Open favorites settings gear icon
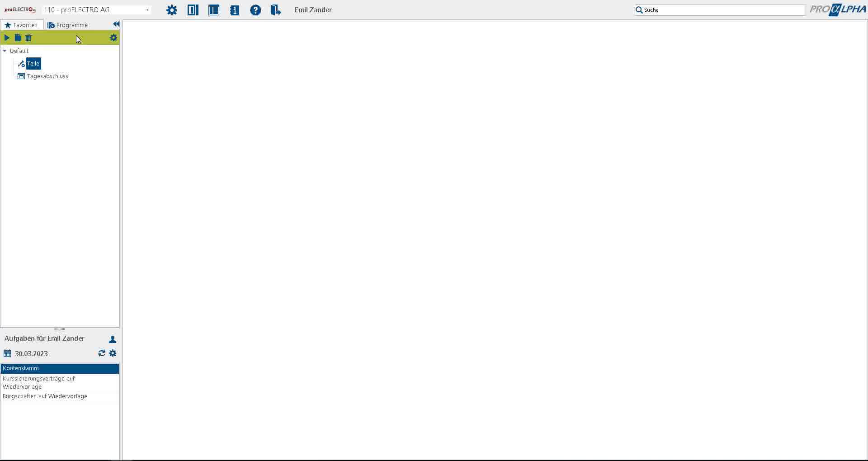Screen dimensions: 868x461 point(113,38)
